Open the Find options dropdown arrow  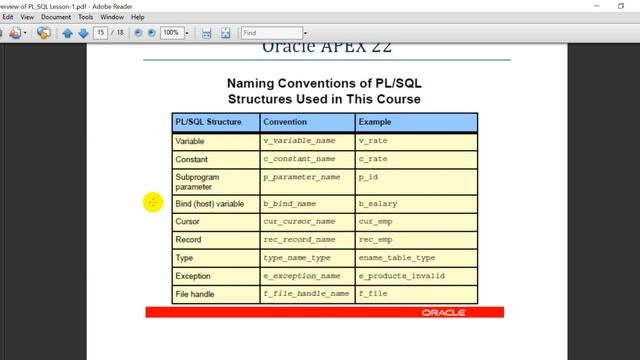[305, 33]
